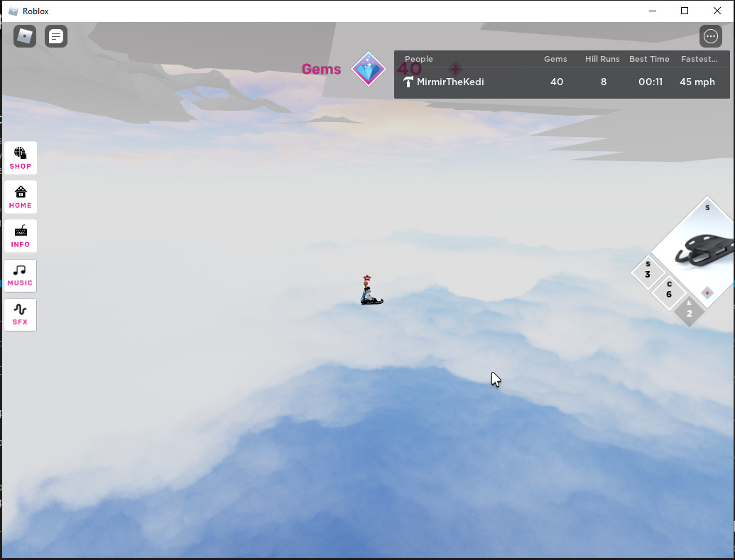This screenshot has width=735, height=560.
Task: Open the three-dots more options button
Action: (x=711, y=36)
